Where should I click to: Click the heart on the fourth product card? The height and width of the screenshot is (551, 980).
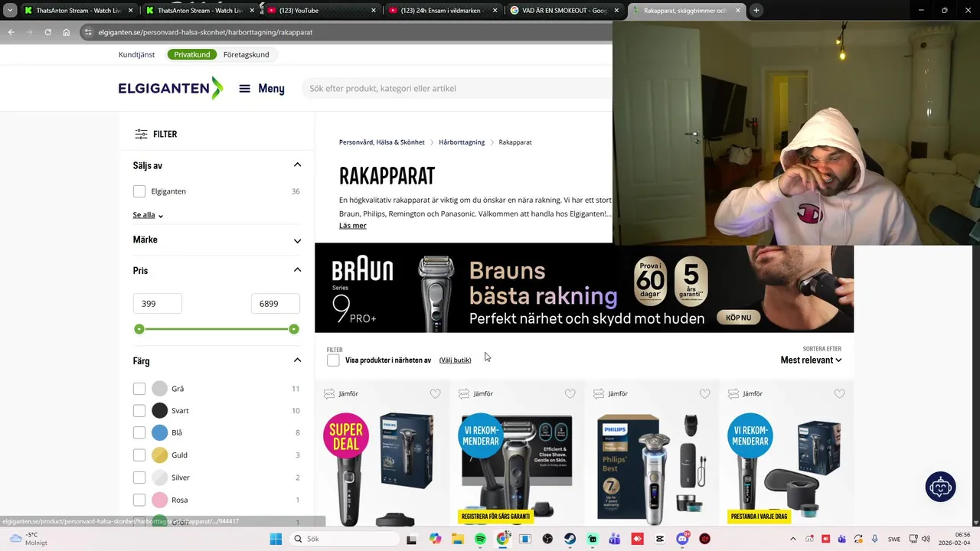(x=839, y=393)
